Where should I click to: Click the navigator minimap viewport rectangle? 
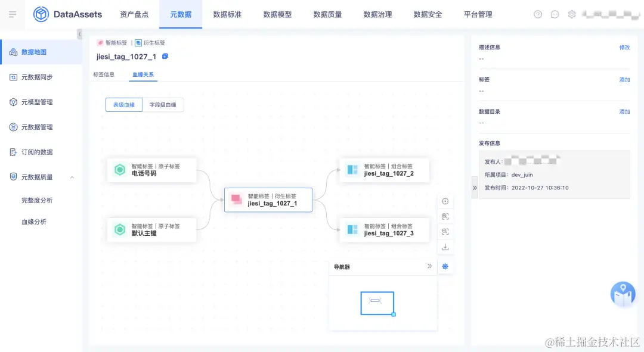click(377, 303)
